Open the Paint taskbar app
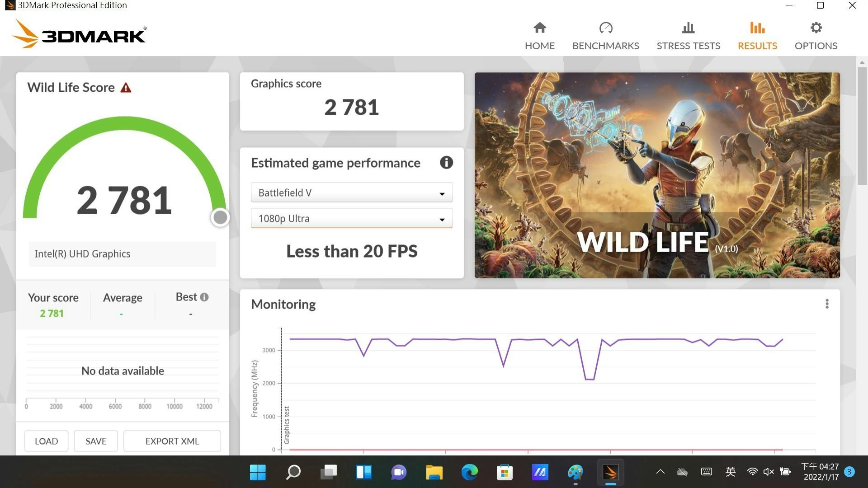This screenshot has width=868, height=488. (x=575, y=473)
